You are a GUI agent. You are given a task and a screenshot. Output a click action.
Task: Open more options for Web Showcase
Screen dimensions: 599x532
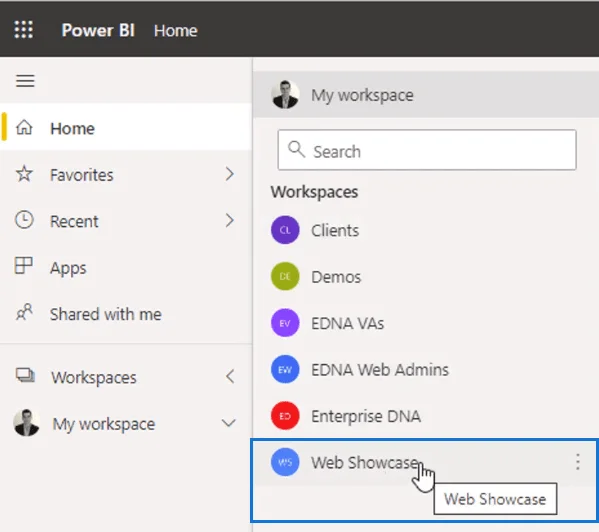(578, 462)
